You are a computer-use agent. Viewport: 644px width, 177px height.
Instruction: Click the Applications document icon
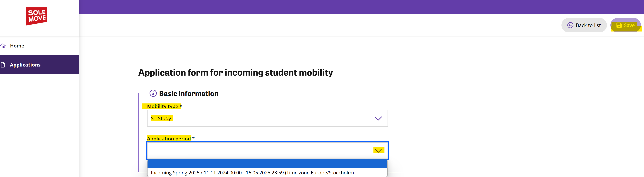tap(3, 65)
